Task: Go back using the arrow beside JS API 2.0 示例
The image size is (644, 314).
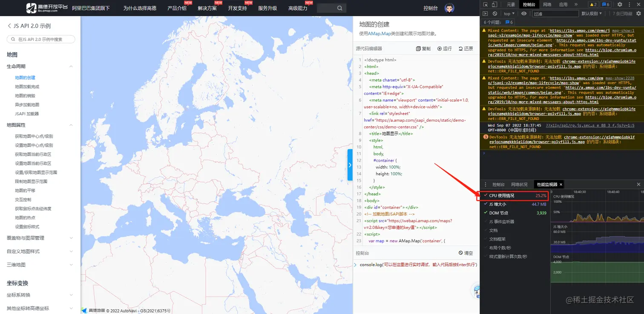Action: [x=9, y=26]
